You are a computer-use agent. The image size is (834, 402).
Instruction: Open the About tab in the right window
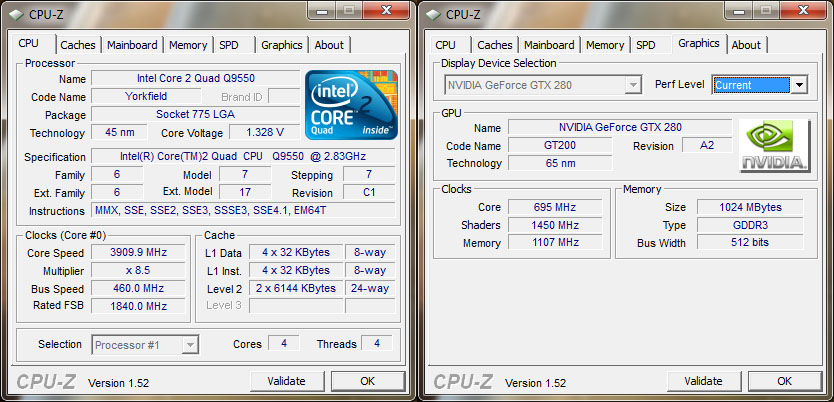tap(746, 45)
